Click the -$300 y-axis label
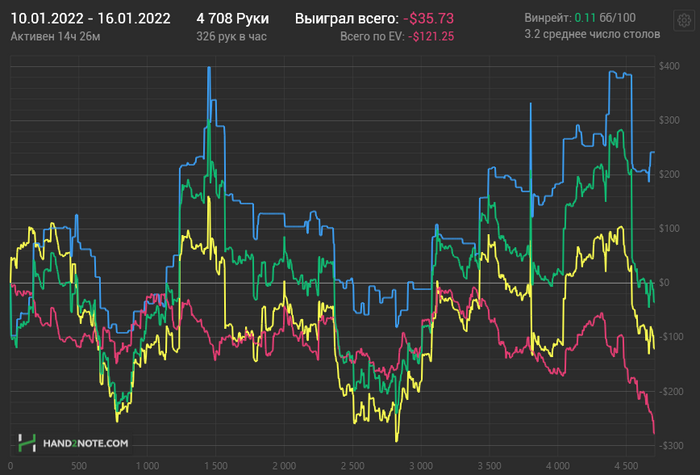Image resolution: width=700 pixels, height=475 pixels. pyautogui.click(x=669, y=446)
